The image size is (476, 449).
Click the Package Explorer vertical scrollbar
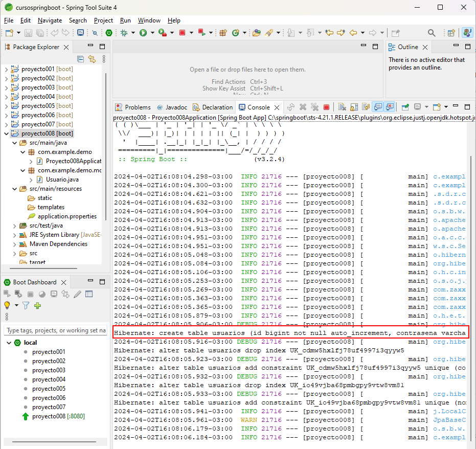[x=106, y=147]
